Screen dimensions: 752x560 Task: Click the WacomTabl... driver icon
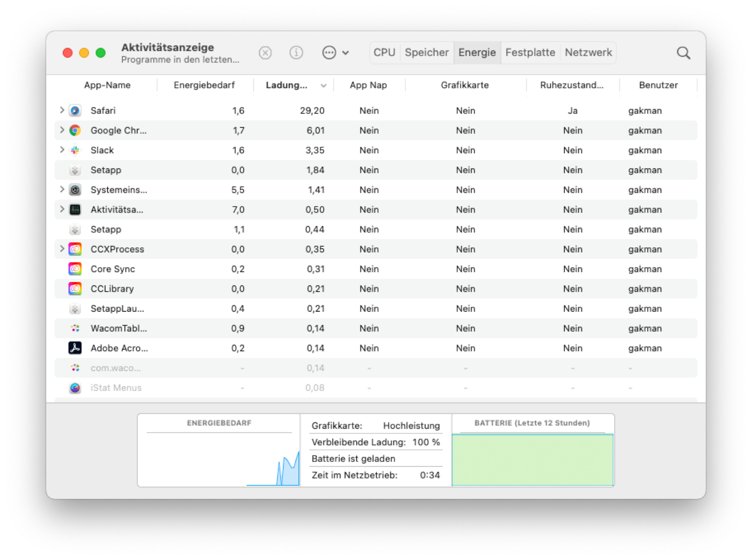pyautogui.click(x=75, y=328)
